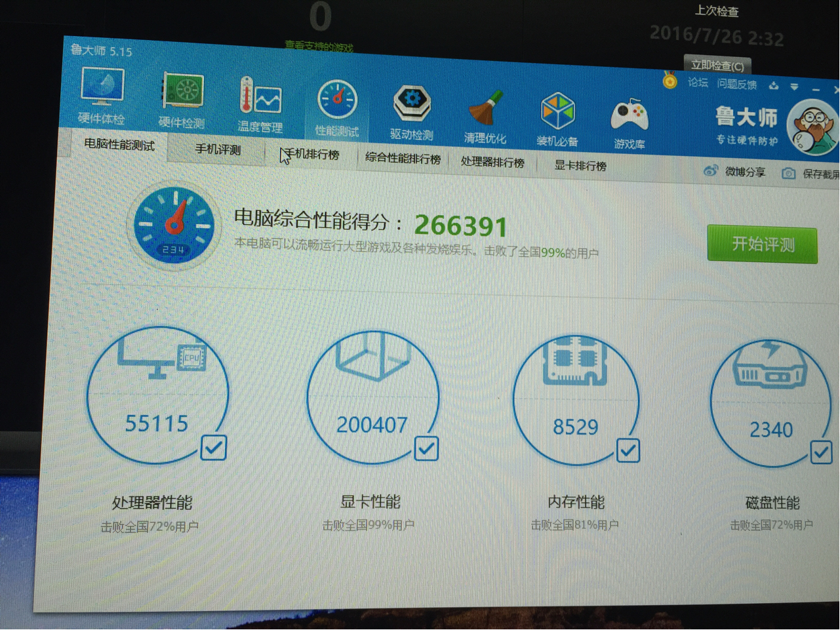Screen dimensions: 840x630
Task: Click the graphics score 200407
Action: (x=372, y=425)
